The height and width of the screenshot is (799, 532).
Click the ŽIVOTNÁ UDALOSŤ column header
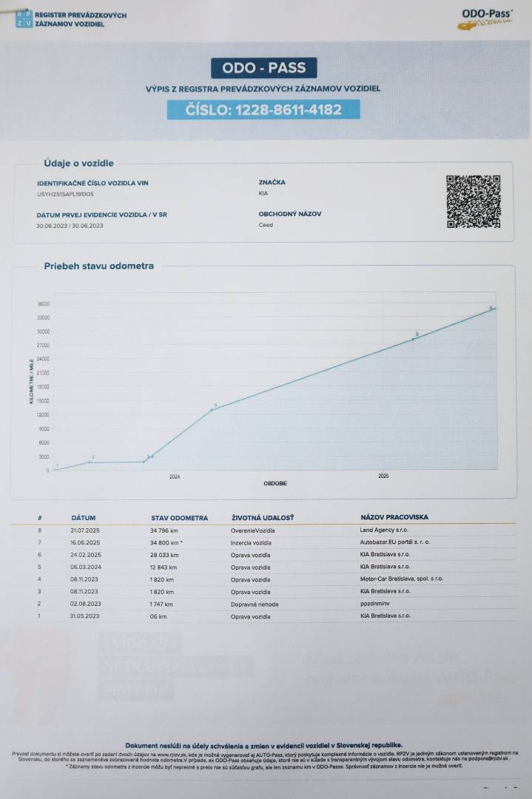tap(263, 518)
